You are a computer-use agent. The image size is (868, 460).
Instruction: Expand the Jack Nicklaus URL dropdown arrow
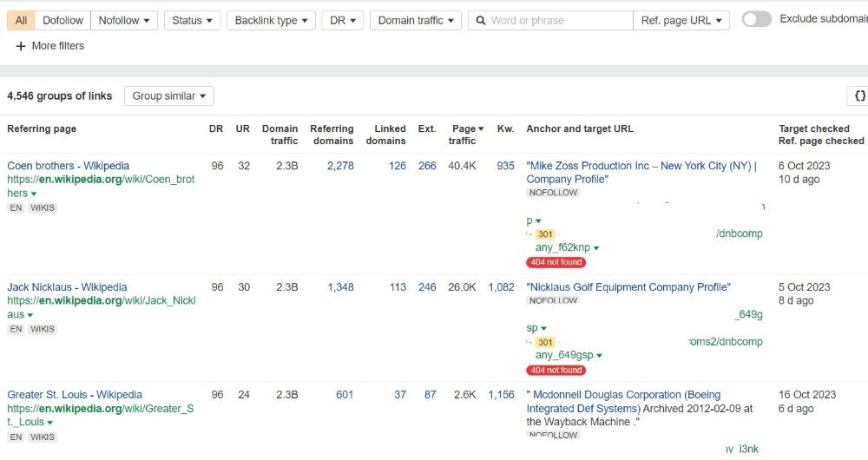pyautogui.click(x=30, y=315)
